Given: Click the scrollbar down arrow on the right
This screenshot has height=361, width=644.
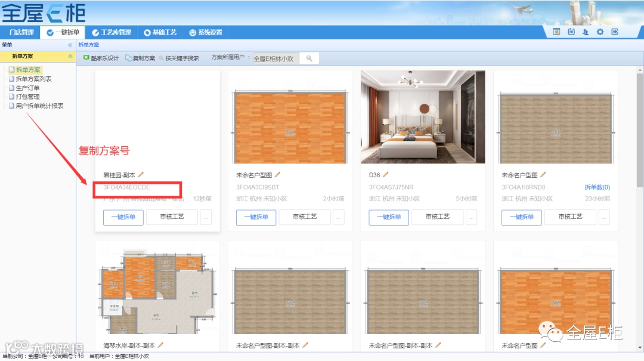Looking at the screenshot, I should (640, 348).
